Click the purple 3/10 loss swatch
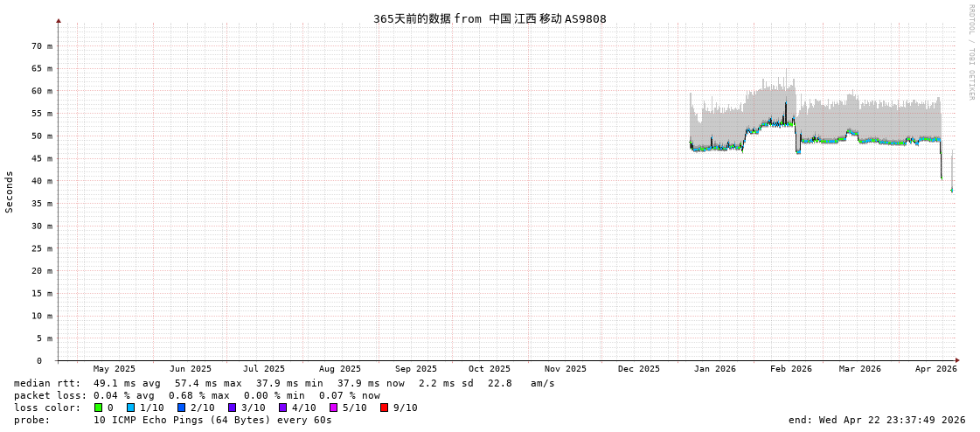 pyautogui.click(x=232, y=408)
